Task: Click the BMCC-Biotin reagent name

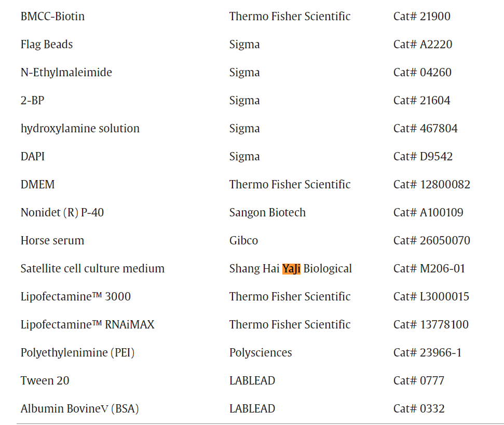Action: [x=52, y=17]
